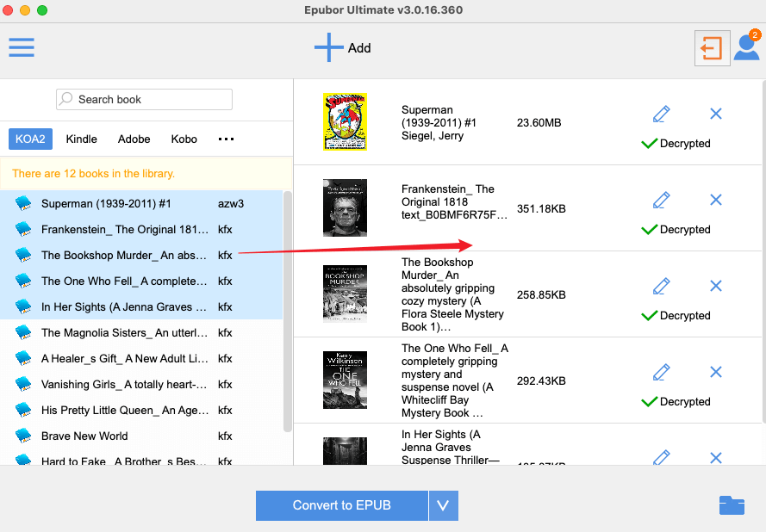Screen dimensions: 766x532
Task: Click book icon beside The Bookshop Murder
Action: tap(23, 256)
